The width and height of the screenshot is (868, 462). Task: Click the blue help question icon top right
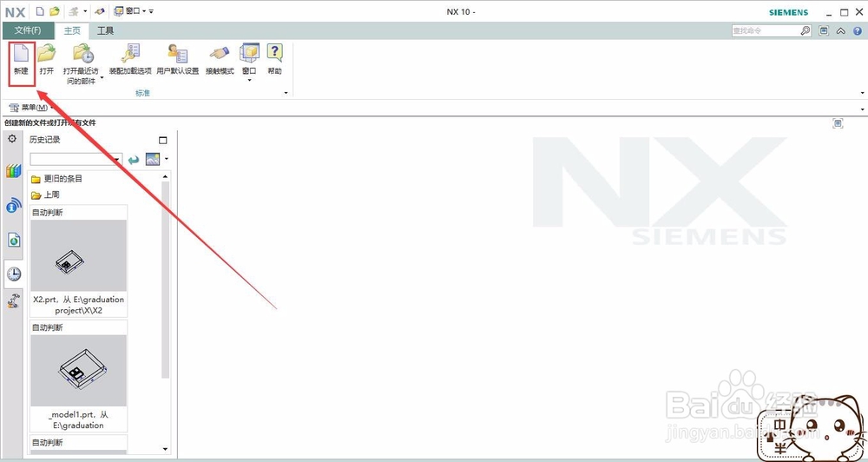[858, 31]
